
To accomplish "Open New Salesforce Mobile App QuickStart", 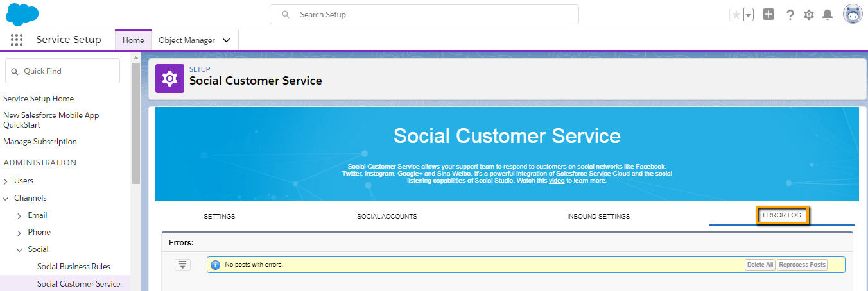I will click(51, 120).
